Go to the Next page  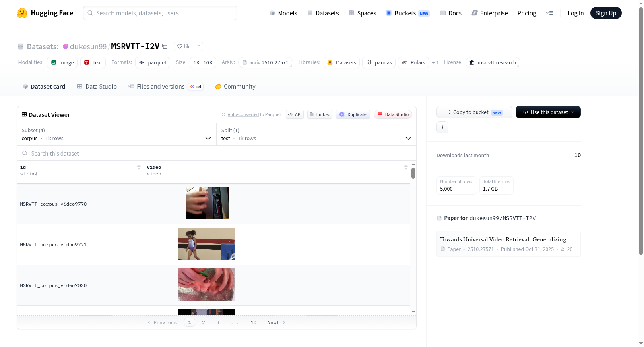pyautogui.click(x=277, y=322)
